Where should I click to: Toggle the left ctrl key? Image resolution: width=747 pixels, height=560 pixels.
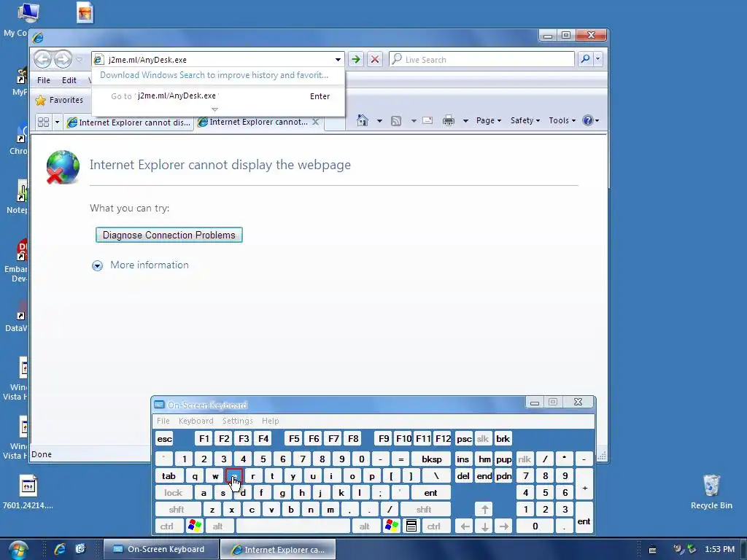point(169,526)
